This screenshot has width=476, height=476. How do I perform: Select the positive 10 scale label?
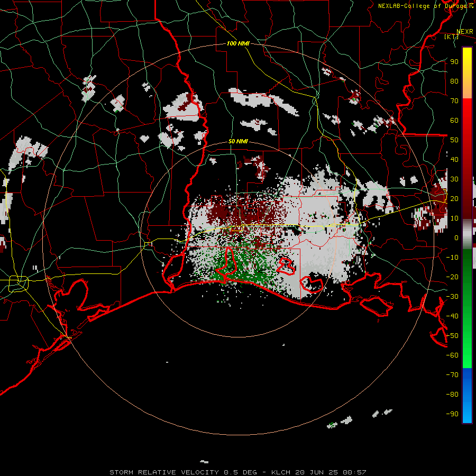(454, 218)
